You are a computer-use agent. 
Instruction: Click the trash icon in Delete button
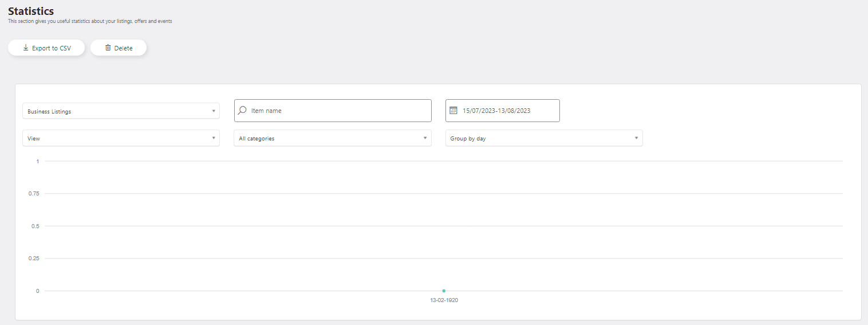pyautogui.click(x=108, y=48)
